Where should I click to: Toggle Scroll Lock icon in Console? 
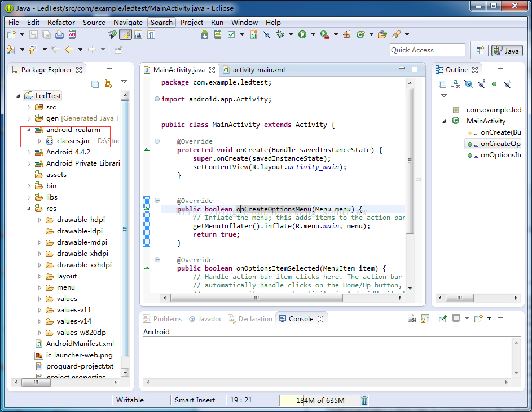pyautogui.click(x=425, y=319)
